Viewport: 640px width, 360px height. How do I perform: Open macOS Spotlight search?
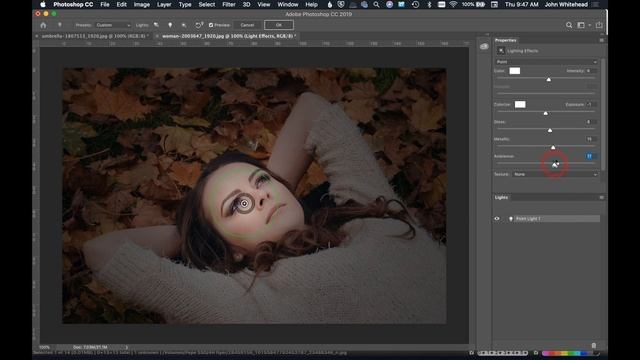376,4
